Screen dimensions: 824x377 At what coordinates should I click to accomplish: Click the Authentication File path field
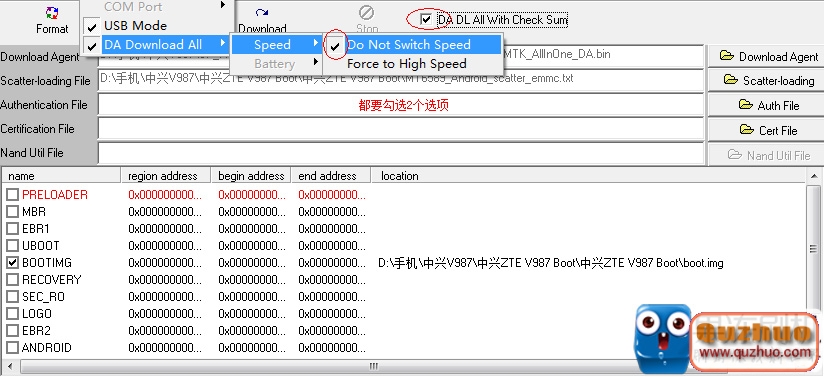401,105
